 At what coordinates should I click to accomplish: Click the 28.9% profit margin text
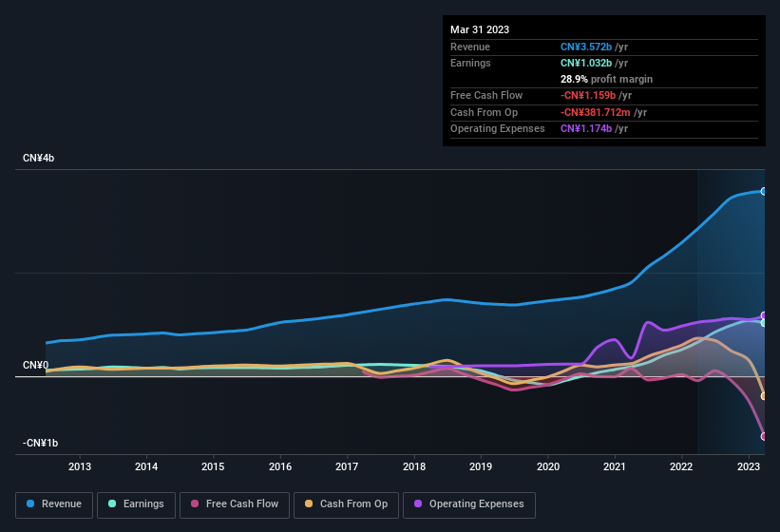coord(606,79)
